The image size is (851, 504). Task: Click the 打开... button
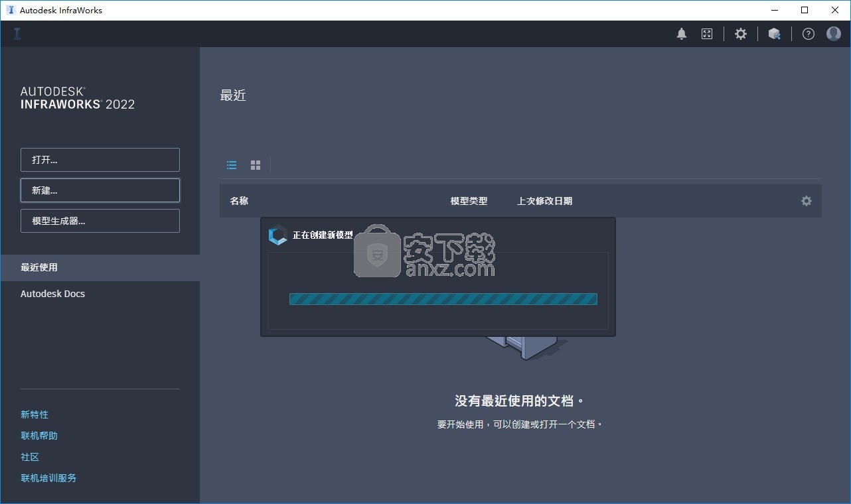(100, 160)
